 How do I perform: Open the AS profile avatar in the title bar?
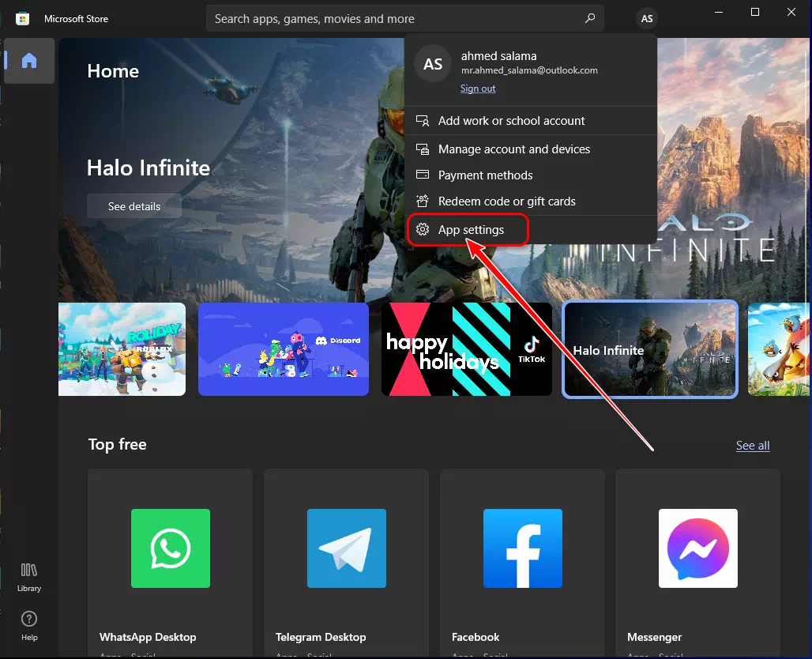coord(647,19)
